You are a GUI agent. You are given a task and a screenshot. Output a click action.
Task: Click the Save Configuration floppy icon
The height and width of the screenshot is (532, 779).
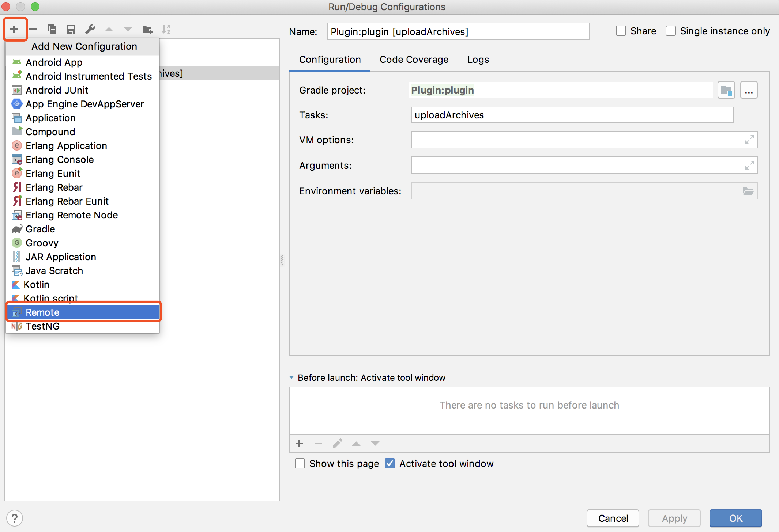coord(71,29)
